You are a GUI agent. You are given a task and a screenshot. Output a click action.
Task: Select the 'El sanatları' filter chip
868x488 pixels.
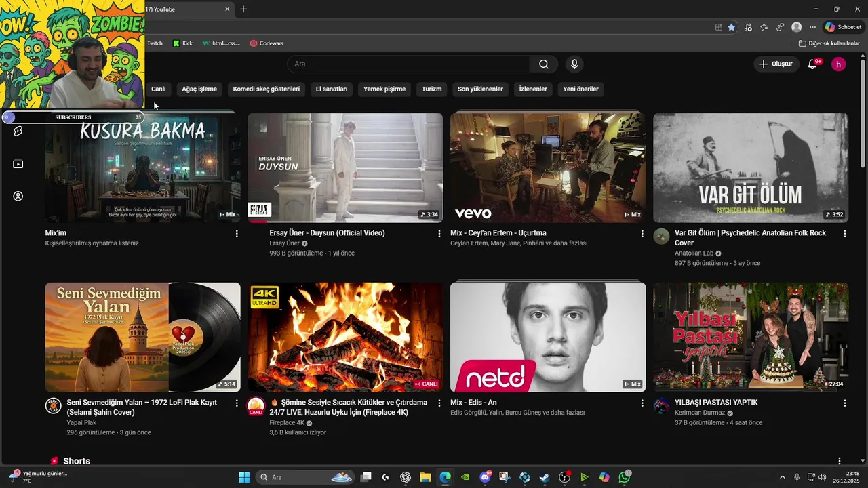[x=332, y=89]
